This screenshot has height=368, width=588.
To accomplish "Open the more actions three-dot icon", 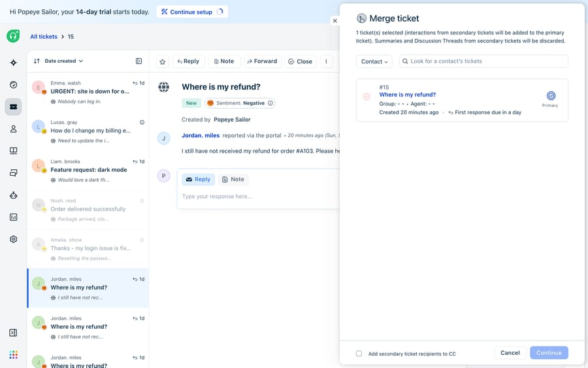I will click(x=326, y=61).
